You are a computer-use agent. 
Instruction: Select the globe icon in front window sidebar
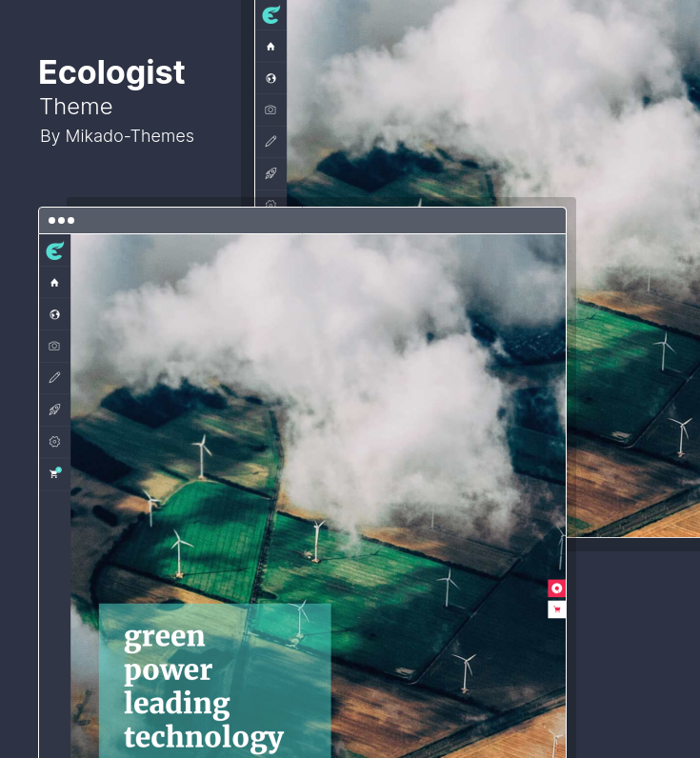(x=54, y=314)
